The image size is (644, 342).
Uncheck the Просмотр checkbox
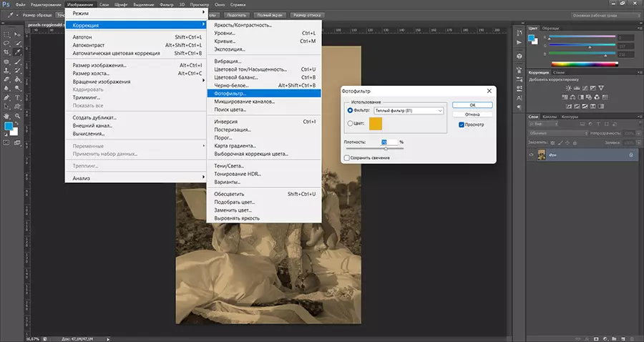pyautogui.click(x=462, y=124)
